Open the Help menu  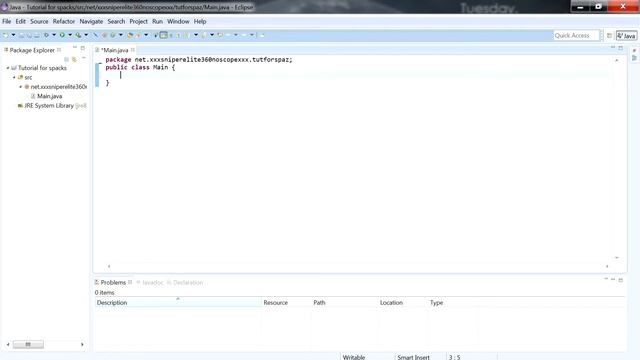200,21
